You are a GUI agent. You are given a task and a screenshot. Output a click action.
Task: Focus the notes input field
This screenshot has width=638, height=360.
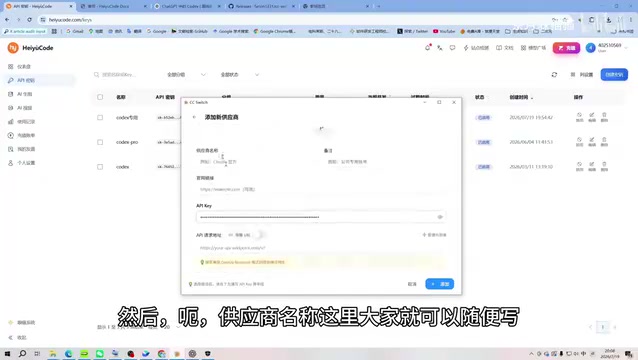[x=385, y=162]
